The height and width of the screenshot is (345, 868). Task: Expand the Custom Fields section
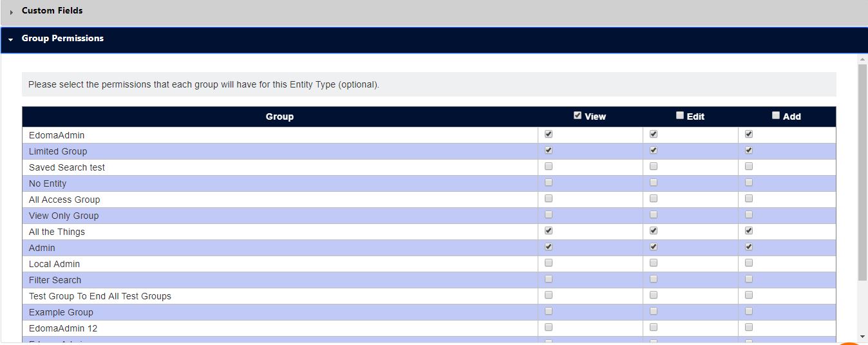click(434, 12)
